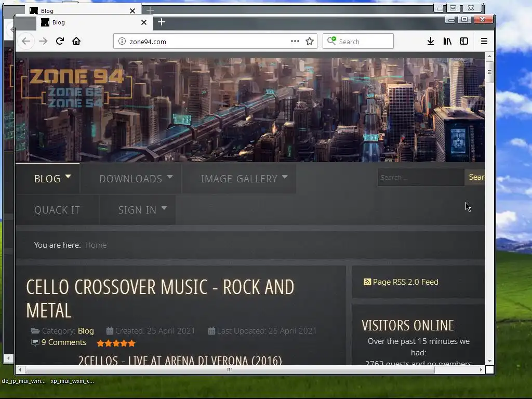Click the Zone 94 site logo
The height and width of the screenshot is (399, 532).
pyautogui.click(x=77, y=88)
